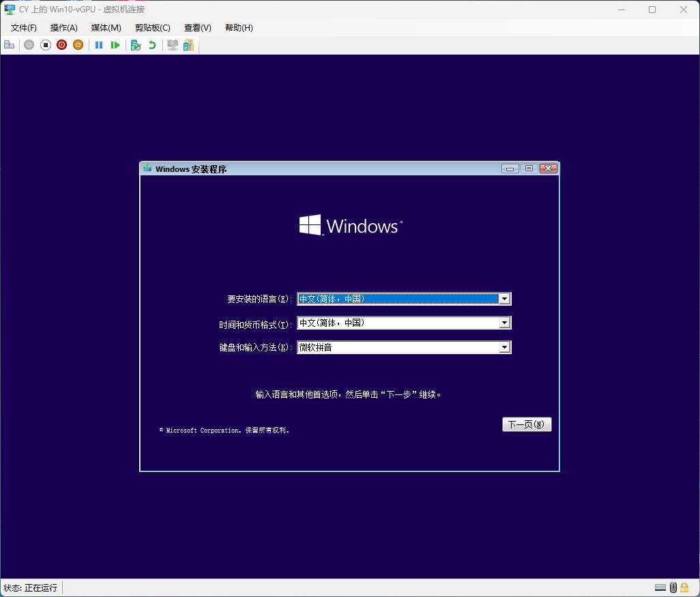The width and height of the screenshot is (700, 597).
Task: Click the keyboard icon in the status bar
Action: click(x=660, y=587)
